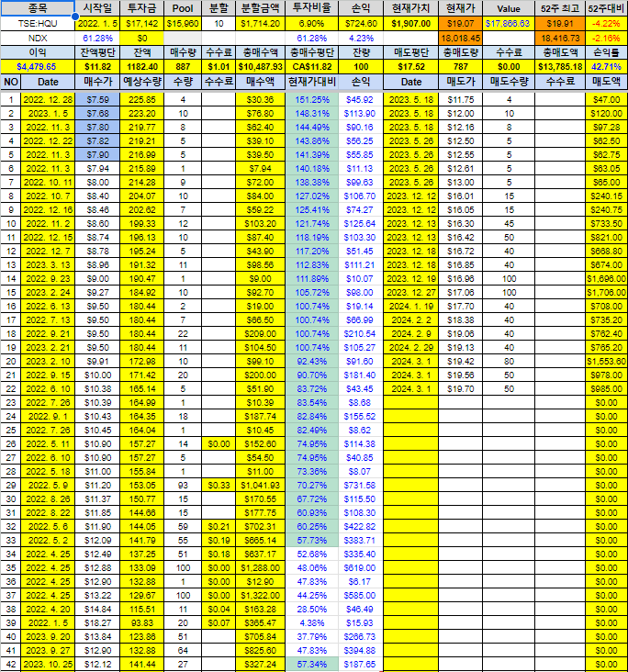Select the sell date 2024. 2. 29
The image size is (628, 672).
click(411, 348)
